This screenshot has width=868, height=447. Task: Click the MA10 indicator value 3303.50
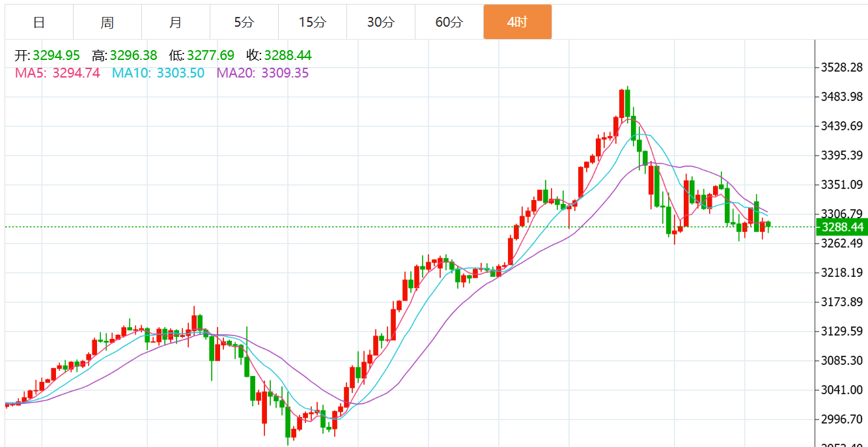coord(180,73)
